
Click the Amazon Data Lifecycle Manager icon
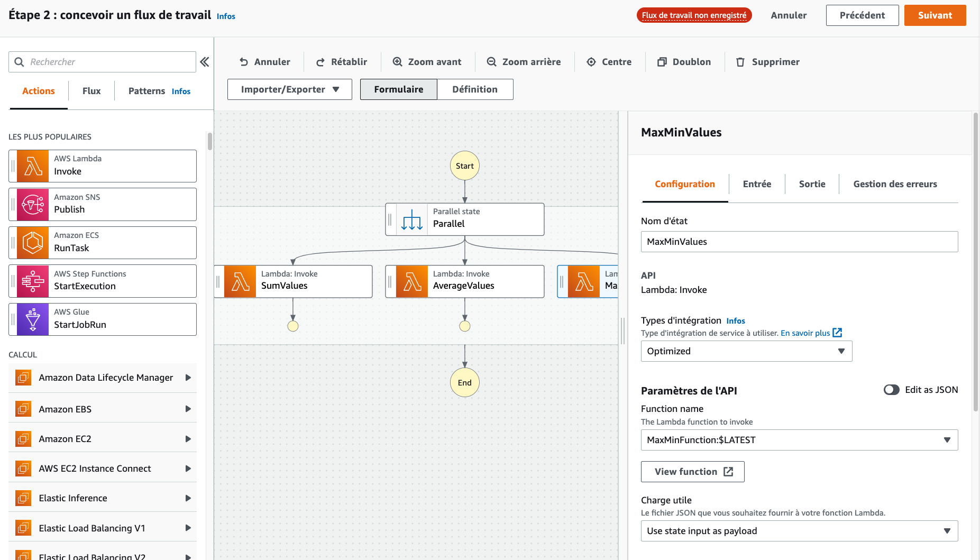(23, 378)
